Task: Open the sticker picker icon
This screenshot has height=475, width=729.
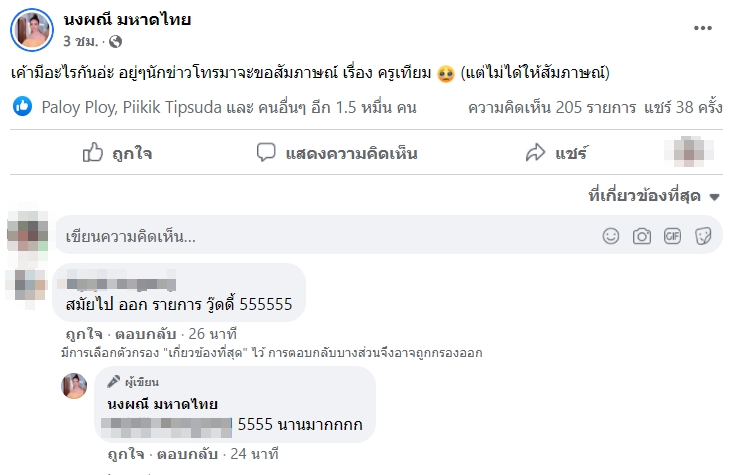Action: point(703,236)
